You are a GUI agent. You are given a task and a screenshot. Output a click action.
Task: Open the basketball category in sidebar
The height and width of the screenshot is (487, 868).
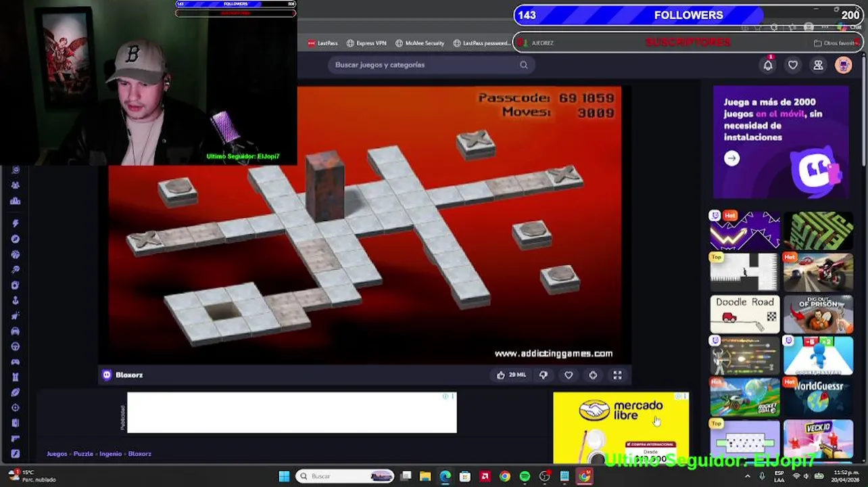15,254
